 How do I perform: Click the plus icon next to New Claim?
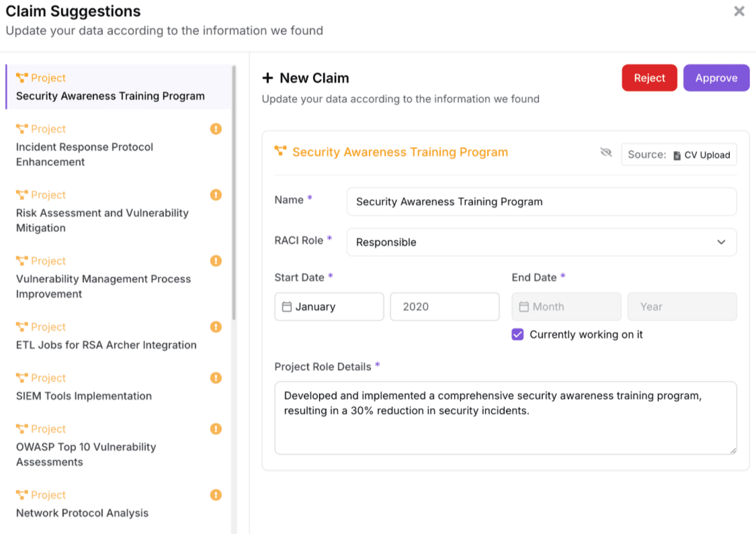point(267,77)
